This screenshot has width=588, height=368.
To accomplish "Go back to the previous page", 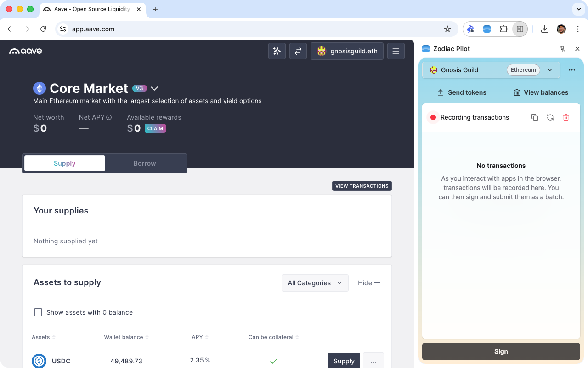I will tap(10, 29).
